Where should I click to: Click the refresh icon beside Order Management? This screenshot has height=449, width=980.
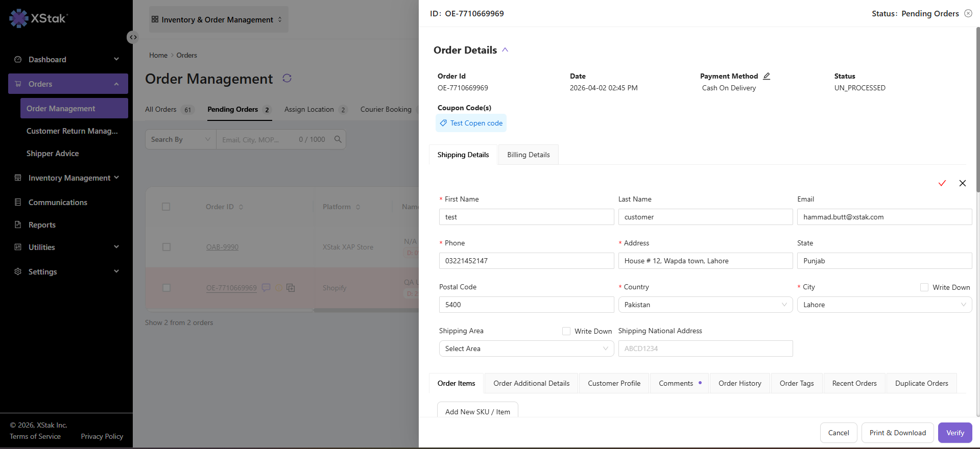point(287,78)
